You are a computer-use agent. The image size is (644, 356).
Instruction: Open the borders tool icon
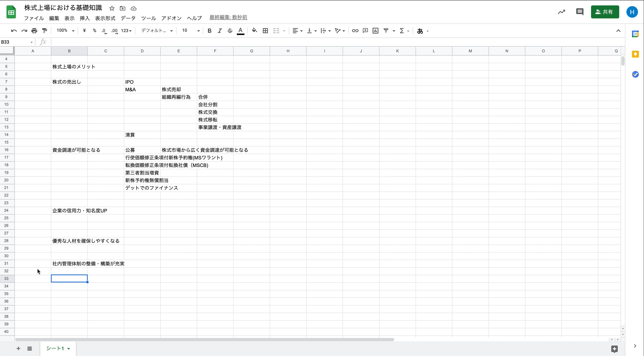pyautogui.click(x=265, y=31)
